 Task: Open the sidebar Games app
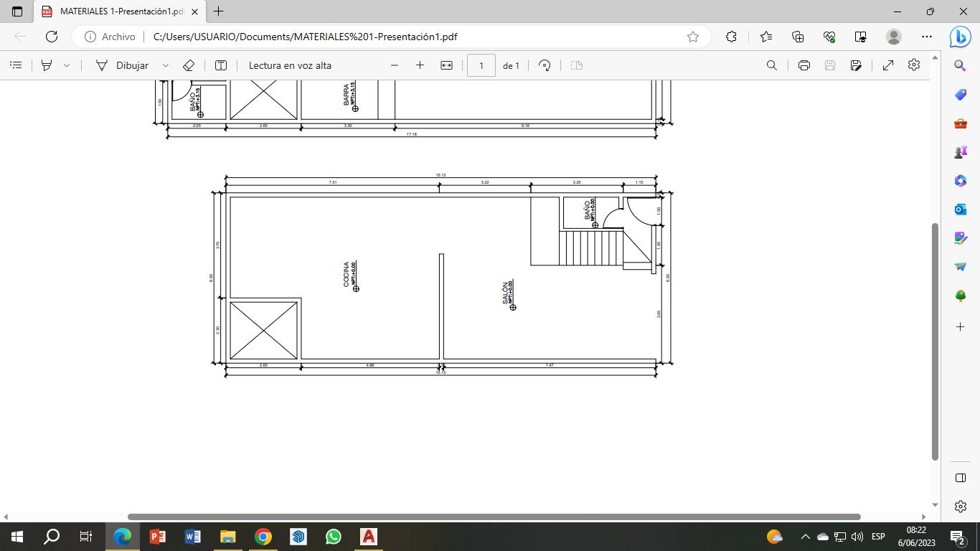click(961, 152)
